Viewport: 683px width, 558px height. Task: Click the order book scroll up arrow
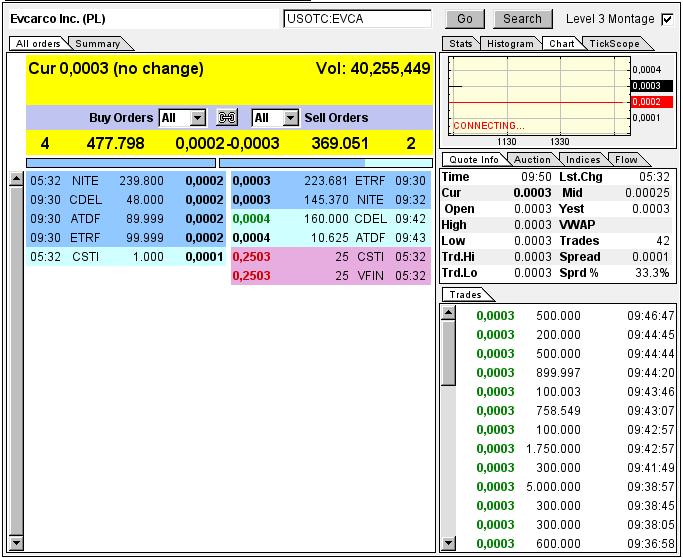click(x=16, y=179)
